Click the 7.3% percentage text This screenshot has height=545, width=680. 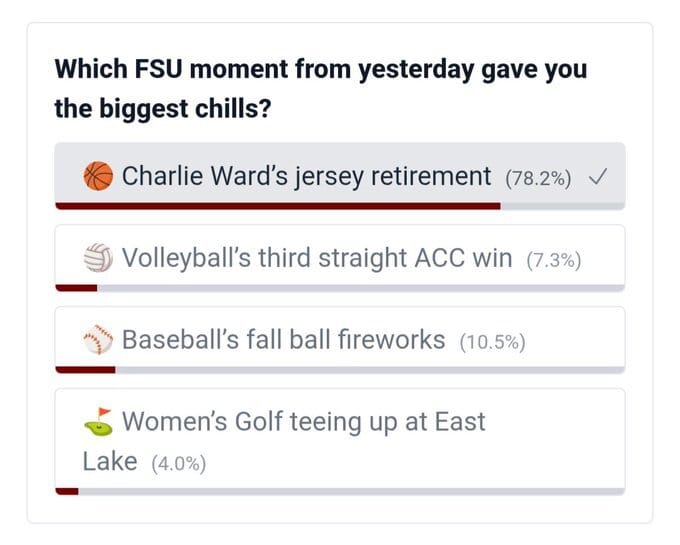click(x=554, y=260)
